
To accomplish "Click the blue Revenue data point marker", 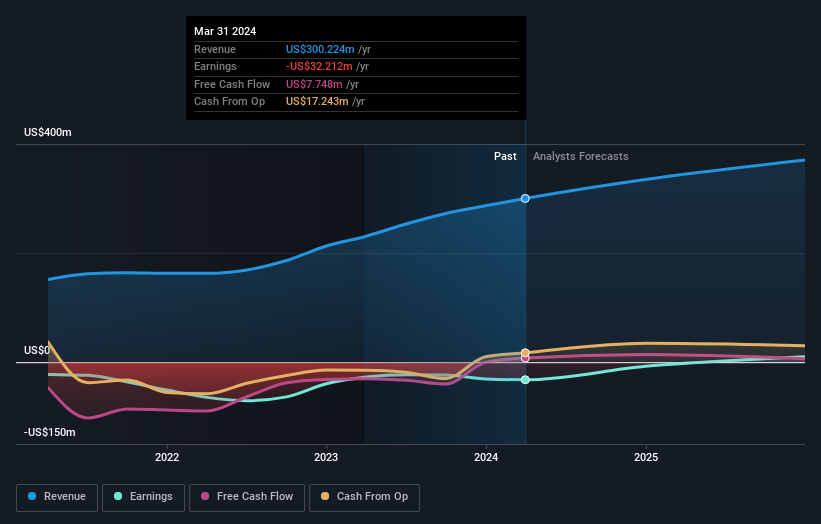I will click(525, 198).
